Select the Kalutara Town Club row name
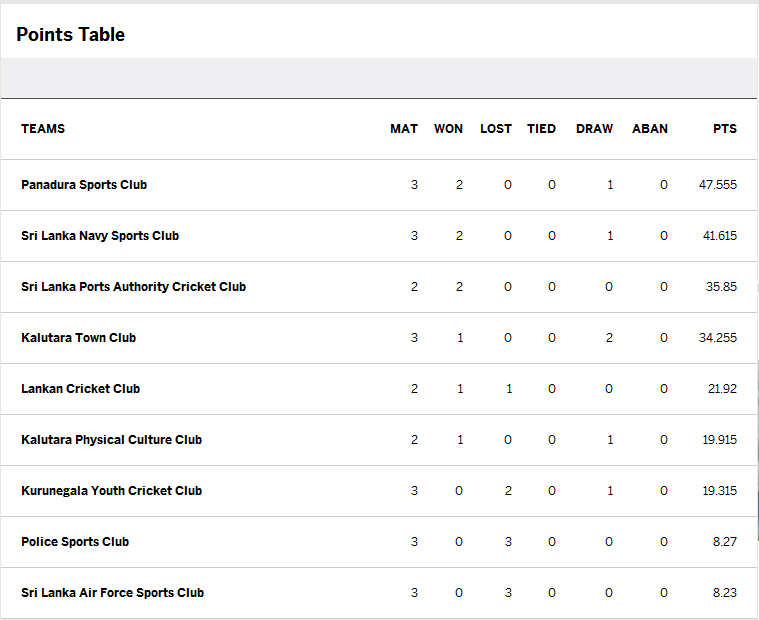The image size is (759, 620). coord(78,338)
